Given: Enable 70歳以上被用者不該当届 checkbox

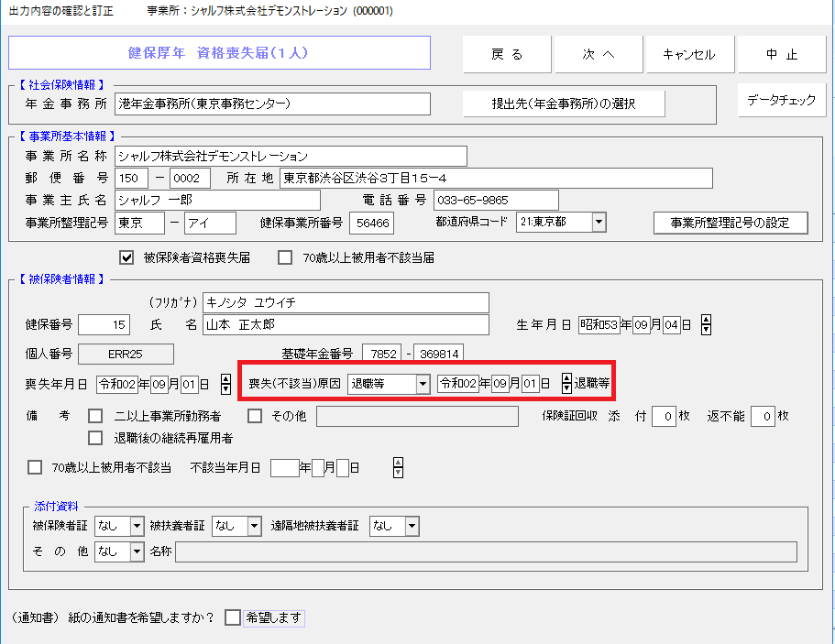Looking at the screenshot, I should (x=285, y=257).
